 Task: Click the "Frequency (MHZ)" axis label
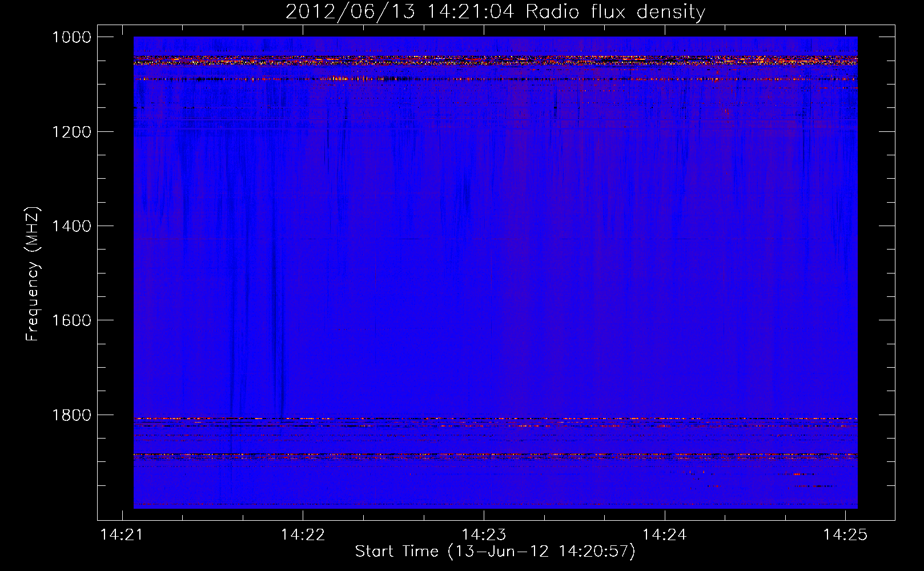click(33, 274)
